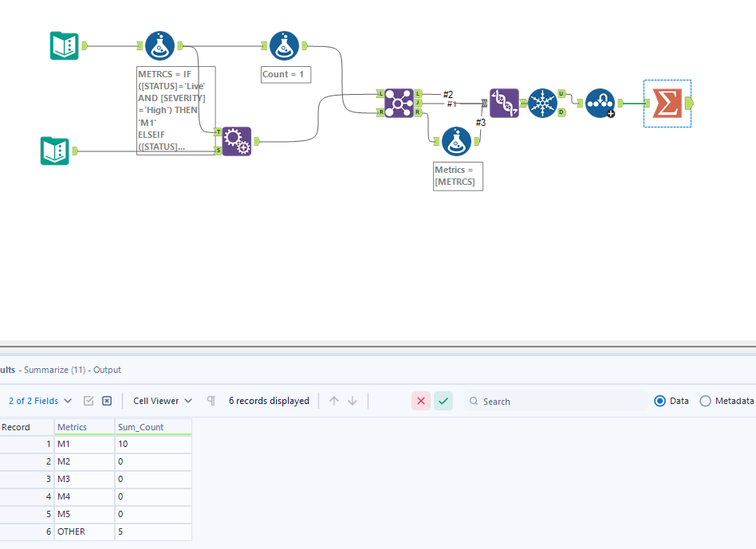
Task: Click the down arrow next record icon
Action: pos(352,401)
